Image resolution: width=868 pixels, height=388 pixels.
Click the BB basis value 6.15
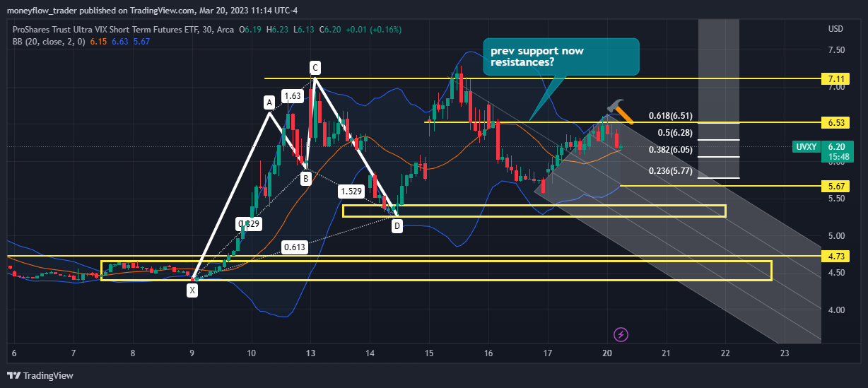[99, 42]
